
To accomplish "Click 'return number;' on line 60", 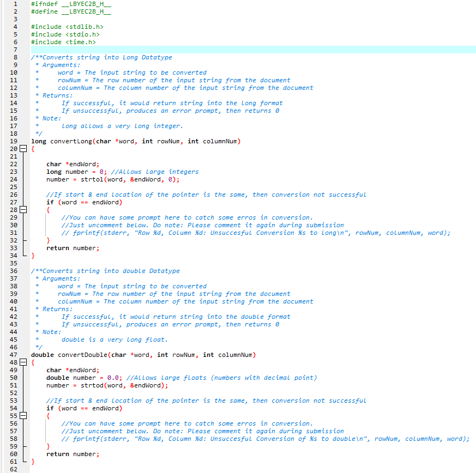I will [73, 454].
